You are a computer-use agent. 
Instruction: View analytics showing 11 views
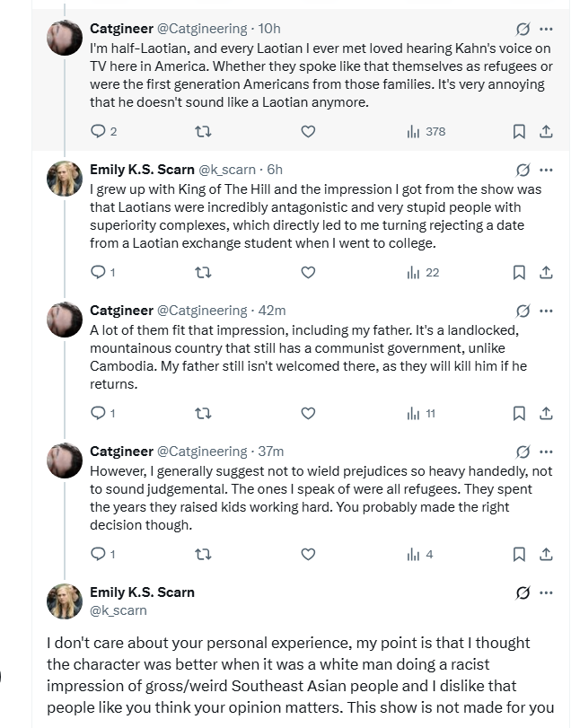[422, 414]
